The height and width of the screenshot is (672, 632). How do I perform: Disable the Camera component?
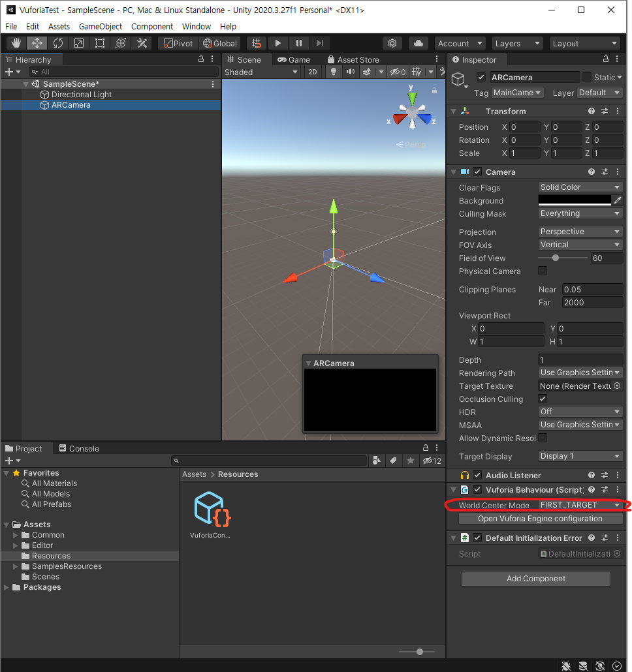click(x=477, y=172)
